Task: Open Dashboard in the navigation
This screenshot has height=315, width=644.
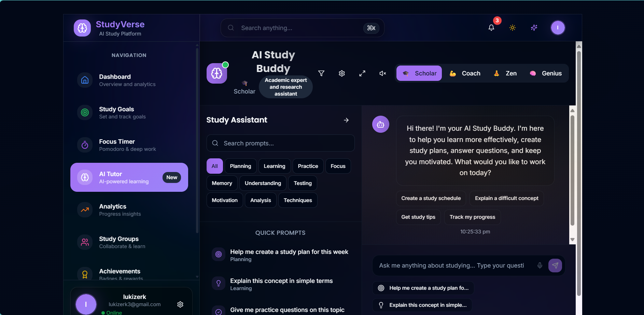Action: [129, 80]
